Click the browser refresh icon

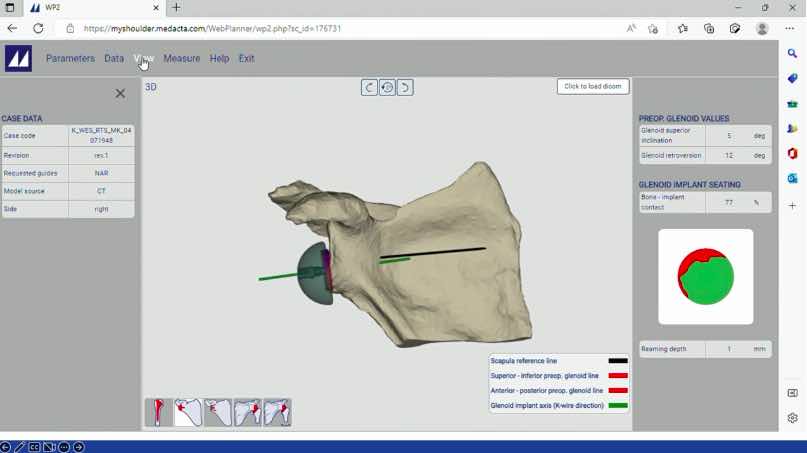pyautogui.click(x=38, y=29)
